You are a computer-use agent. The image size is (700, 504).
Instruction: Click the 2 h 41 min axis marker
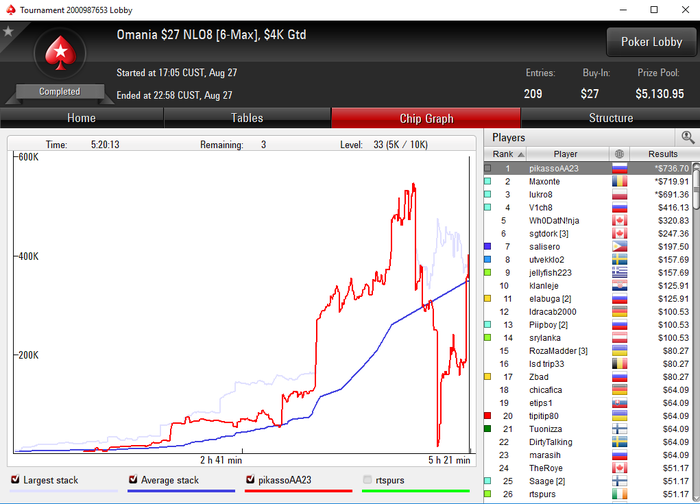(221, 460)
